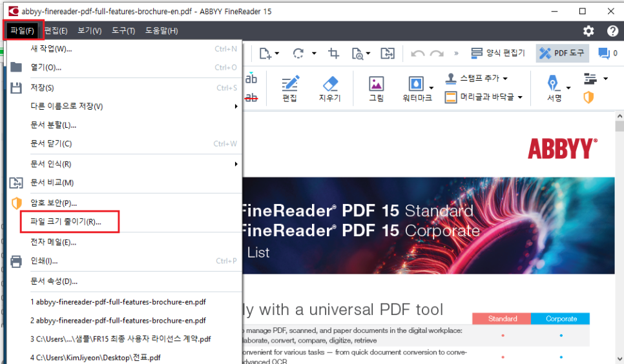Viewport: 624px width, 364px height.
Task: Choose 전자 메일(E)... entry
Action: [x=124, y=242]
